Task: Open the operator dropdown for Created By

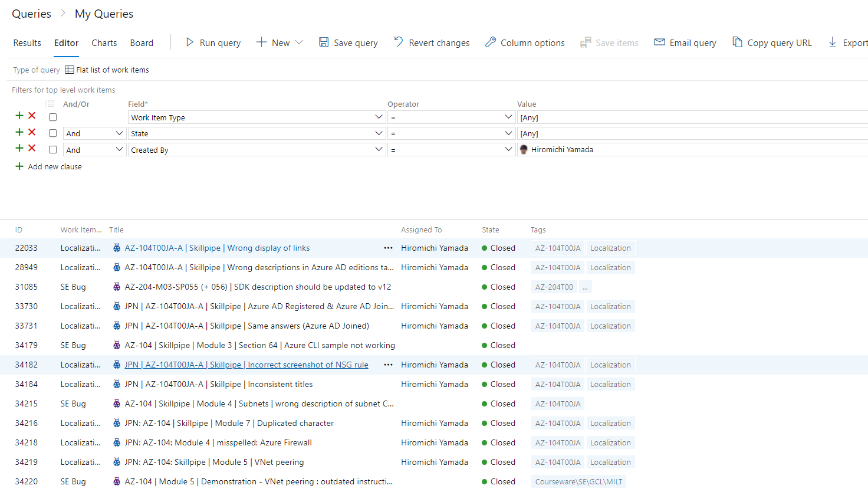Action: tap(508, 149)
